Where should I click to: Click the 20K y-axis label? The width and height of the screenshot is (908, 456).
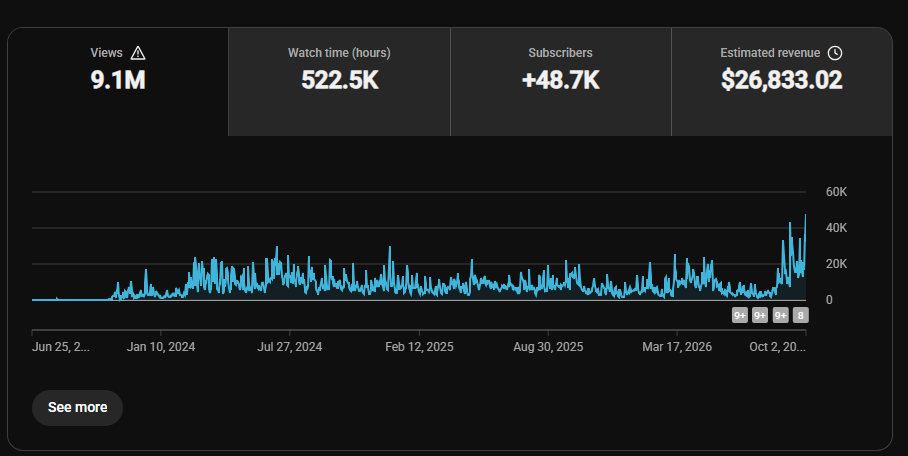pyautogui.click(x=836, y=264)
